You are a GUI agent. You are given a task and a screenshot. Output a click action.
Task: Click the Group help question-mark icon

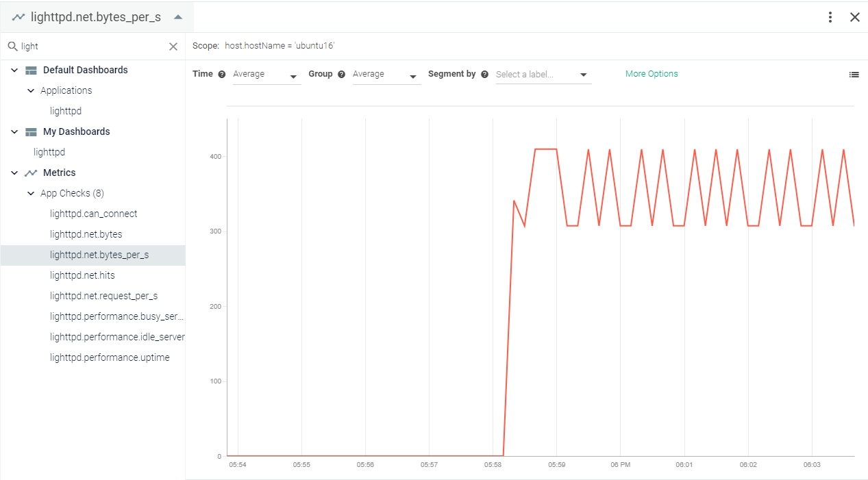341,74
